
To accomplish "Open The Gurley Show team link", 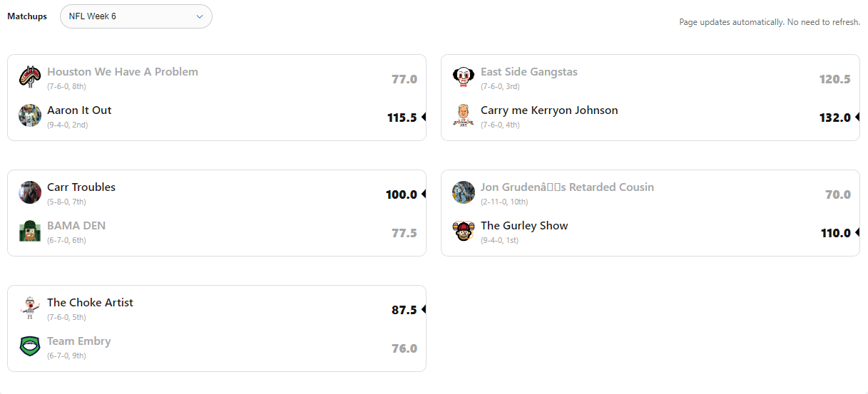I will [x=524, y=226].
